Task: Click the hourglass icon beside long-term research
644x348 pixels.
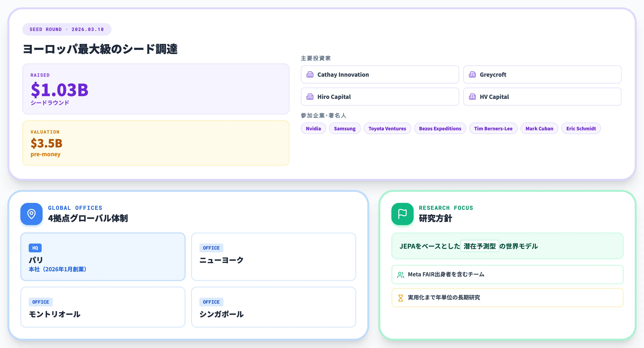Action: (x=400, y=298)
